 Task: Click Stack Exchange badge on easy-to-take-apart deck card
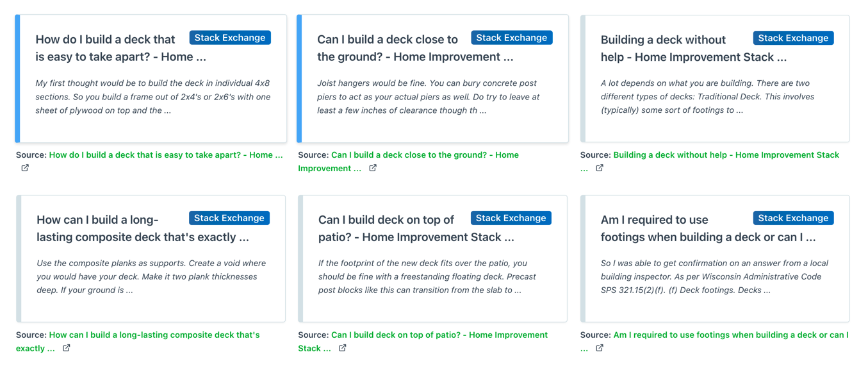pos(230,38)
